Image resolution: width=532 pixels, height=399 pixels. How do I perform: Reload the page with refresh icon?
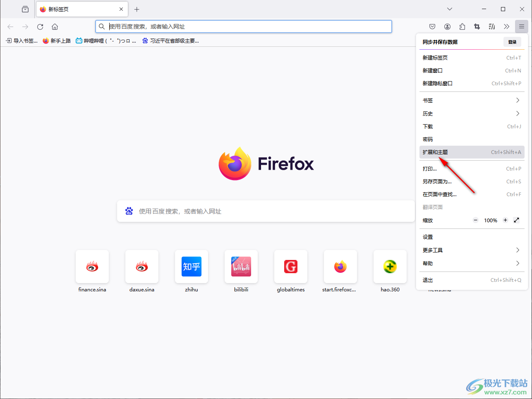[40, 26]
